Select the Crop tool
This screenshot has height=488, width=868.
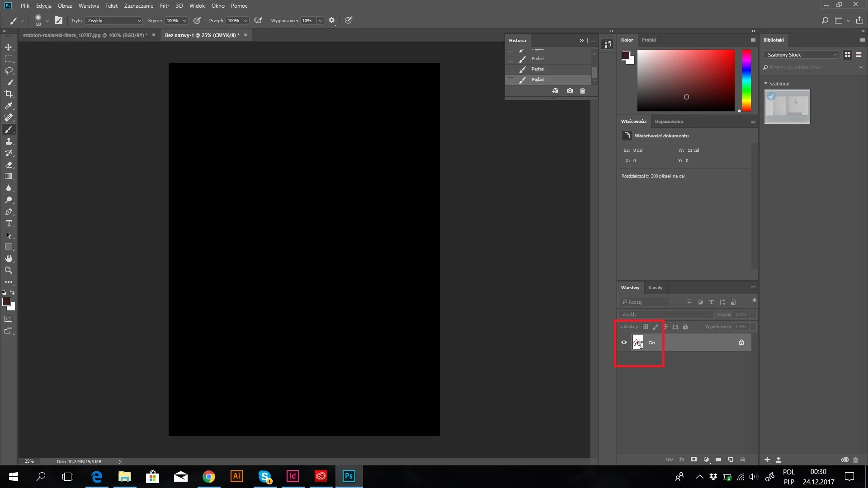pyautogui.click(x=9, y=94)
